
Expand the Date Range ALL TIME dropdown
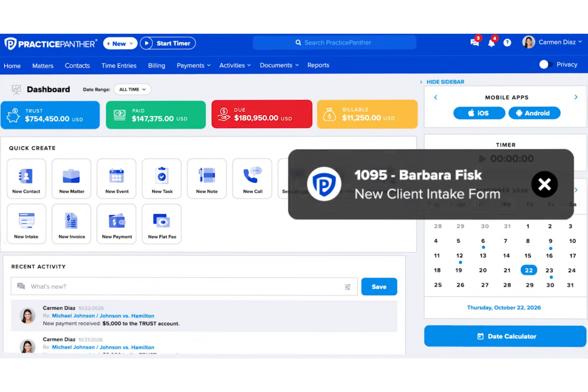[x=132, y=89]
